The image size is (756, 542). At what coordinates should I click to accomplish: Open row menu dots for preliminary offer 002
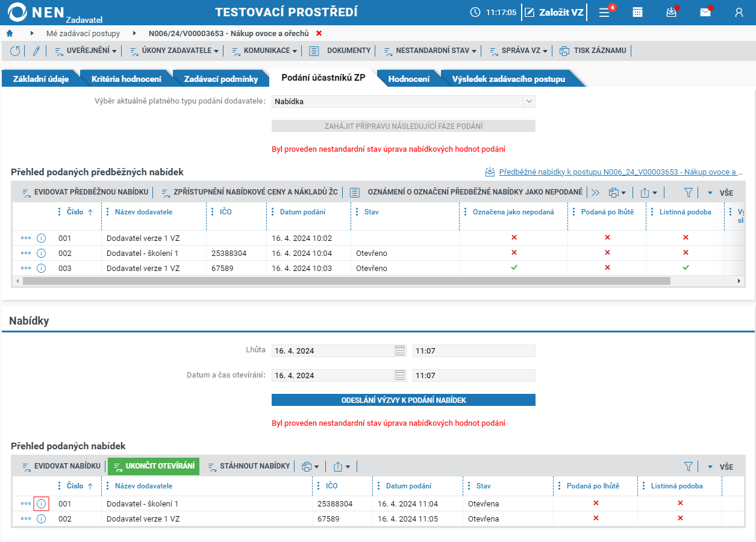tap(25, 253)
